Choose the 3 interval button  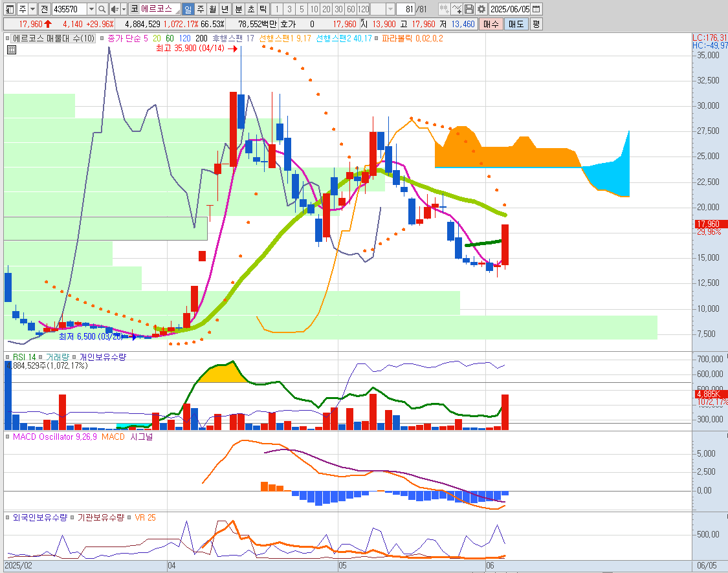point(289,9)
